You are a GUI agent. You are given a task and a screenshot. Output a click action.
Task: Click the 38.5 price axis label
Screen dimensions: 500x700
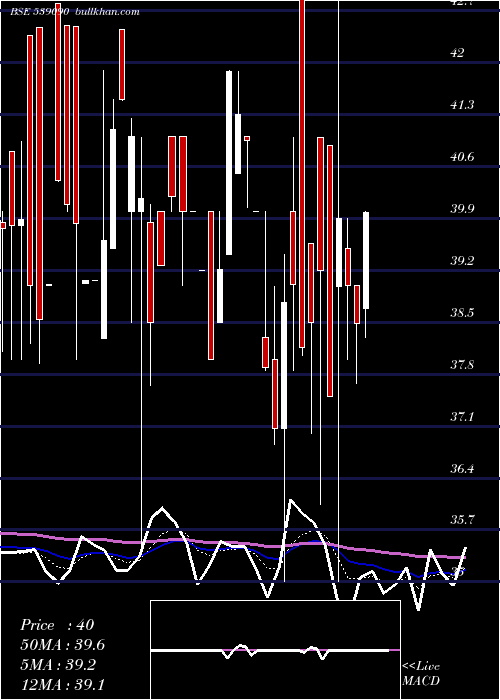click(x=462, y=312)
